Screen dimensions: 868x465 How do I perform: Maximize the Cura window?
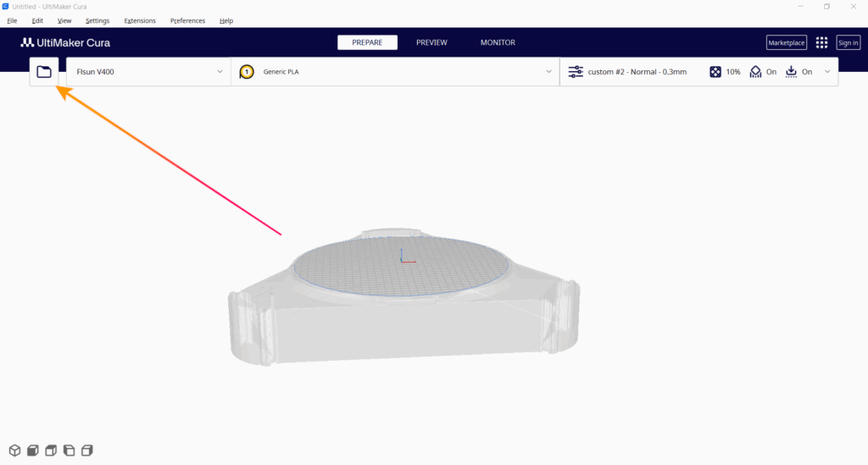(826, 7)
